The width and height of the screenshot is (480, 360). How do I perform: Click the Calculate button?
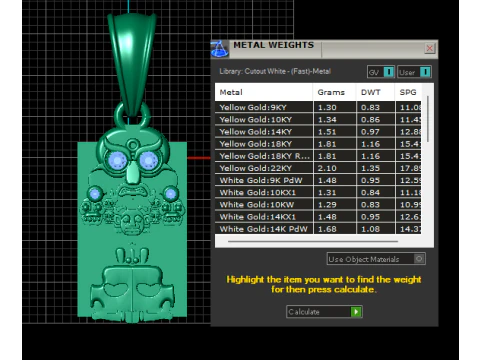[x=324, y=312]
